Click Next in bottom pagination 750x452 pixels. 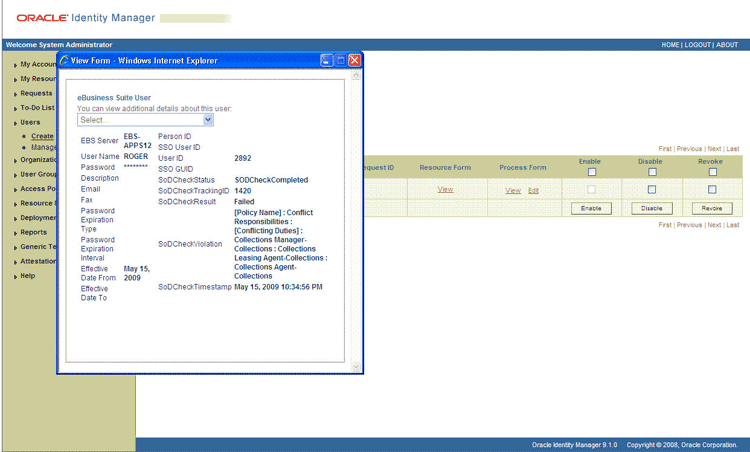[714, 225]
